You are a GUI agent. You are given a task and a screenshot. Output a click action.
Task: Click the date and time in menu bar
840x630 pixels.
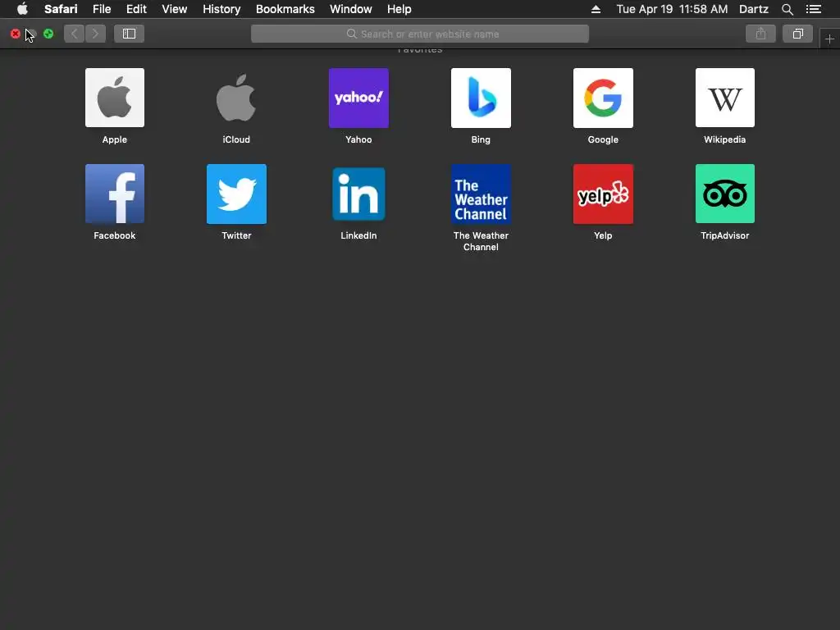coord(672,9)
